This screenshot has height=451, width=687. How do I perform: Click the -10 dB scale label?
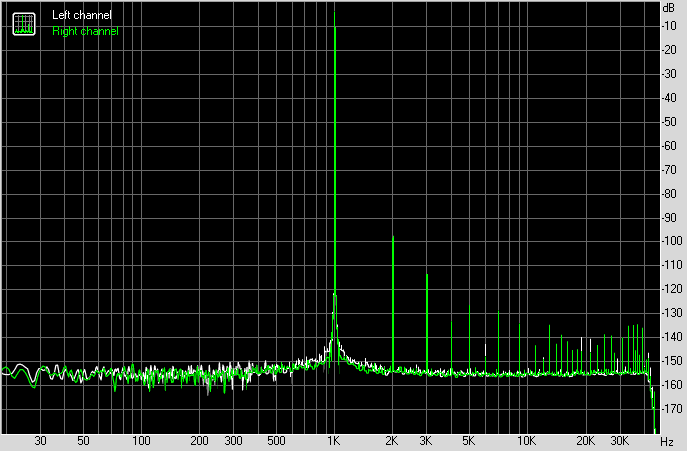(x=669, y=26)
